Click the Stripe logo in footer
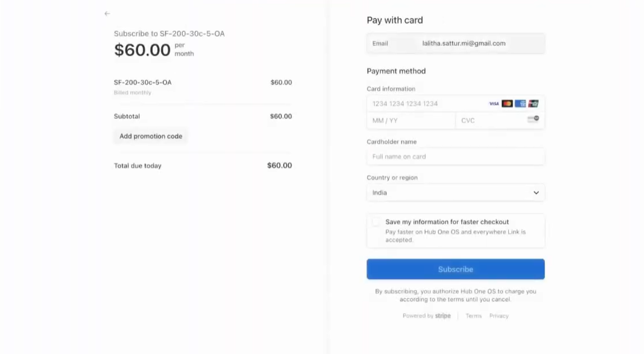 click(x=443, y=316)
